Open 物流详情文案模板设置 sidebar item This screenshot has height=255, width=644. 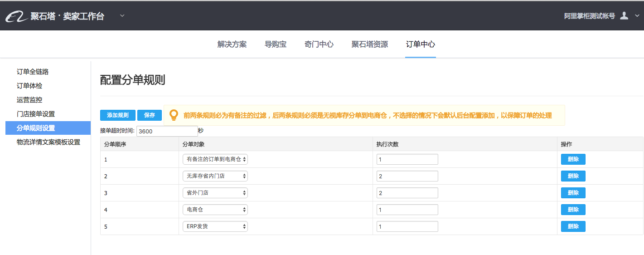coord(48,142)
